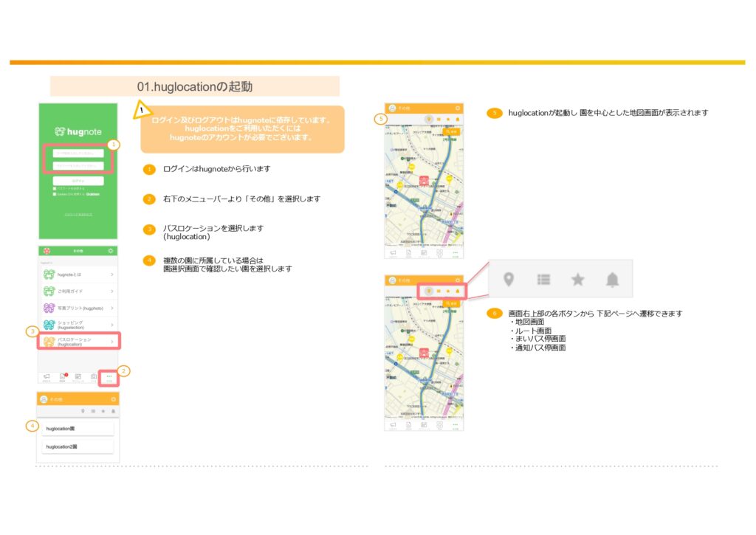Click the enlarged route list icon in callout

543,279
